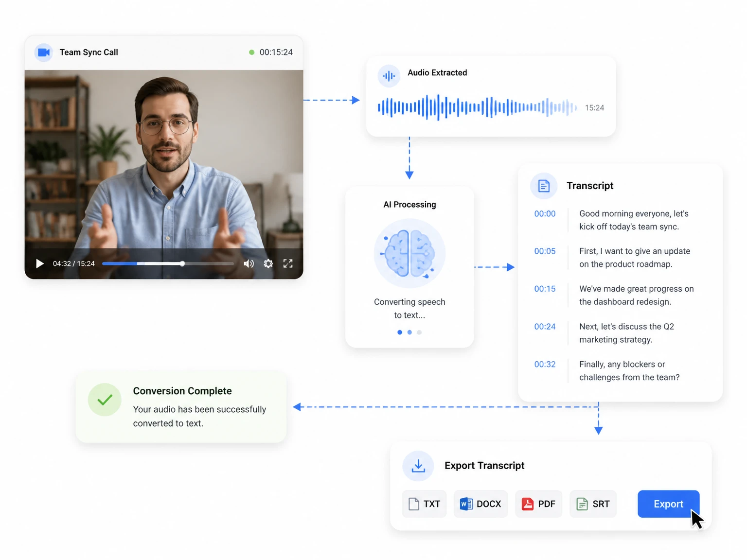The width and height of the screenshot is (747, 560).
Task: Click the Team Sync Call title
Action: [89, 52]
